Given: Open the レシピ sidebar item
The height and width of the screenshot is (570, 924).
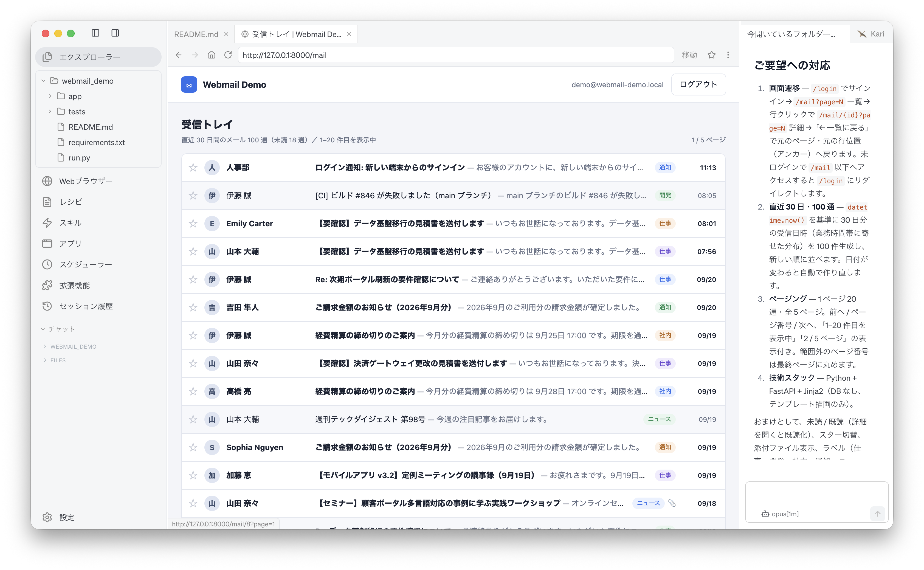Looking at the screenshot, I should point(98,202).
